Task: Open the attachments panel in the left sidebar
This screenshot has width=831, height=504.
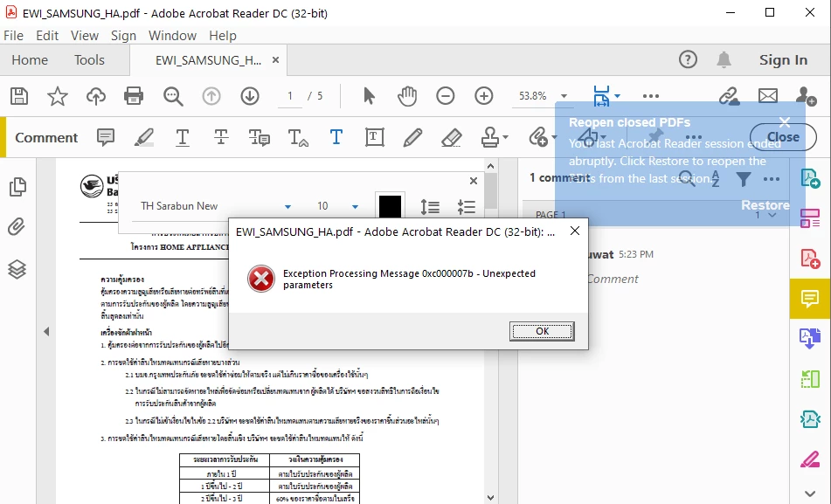Action: point(17,227)
